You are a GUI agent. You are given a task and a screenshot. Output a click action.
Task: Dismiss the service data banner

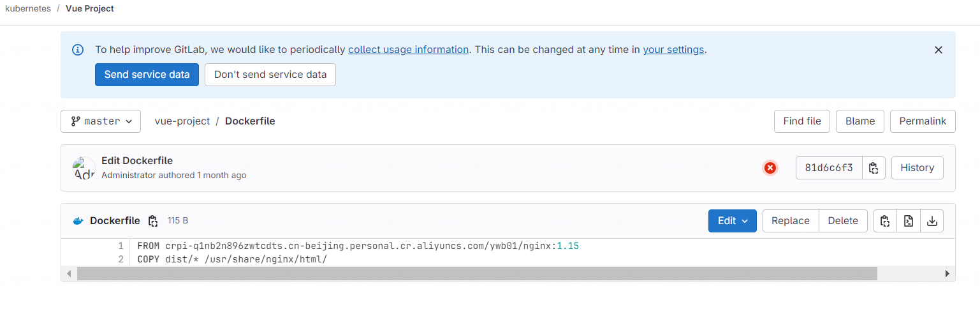[938, 50]
